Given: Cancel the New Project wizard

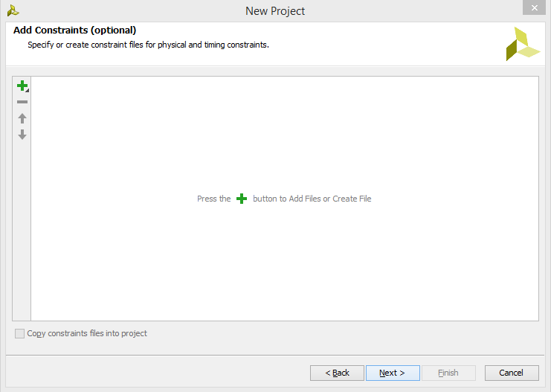Looking at the screenshot, I should pos(512,373).
